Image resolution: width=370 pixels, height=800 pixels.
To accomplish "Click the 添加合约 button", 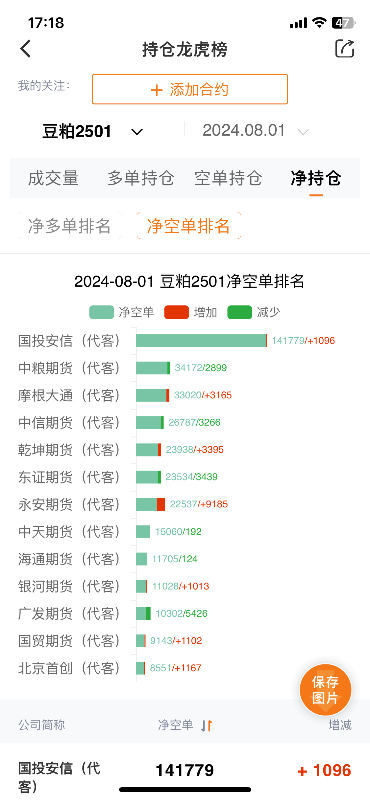I will tap(190, 89).
